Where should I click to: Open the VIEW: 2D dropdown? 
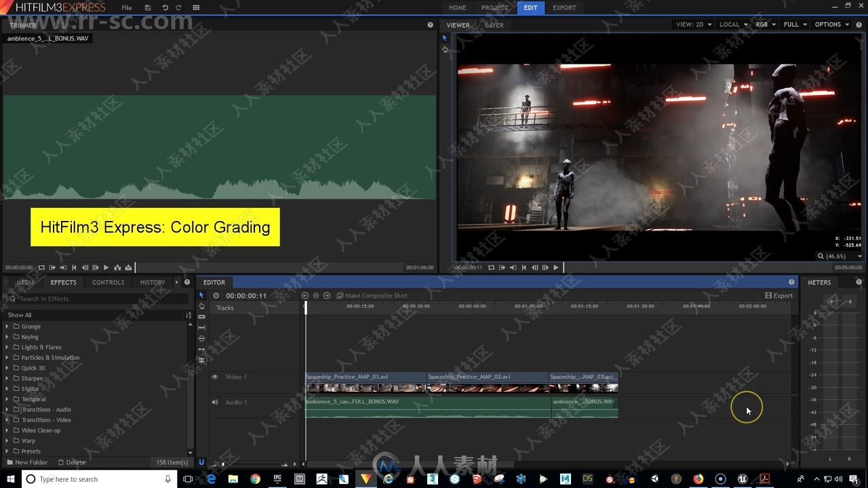tap(693, 24)
